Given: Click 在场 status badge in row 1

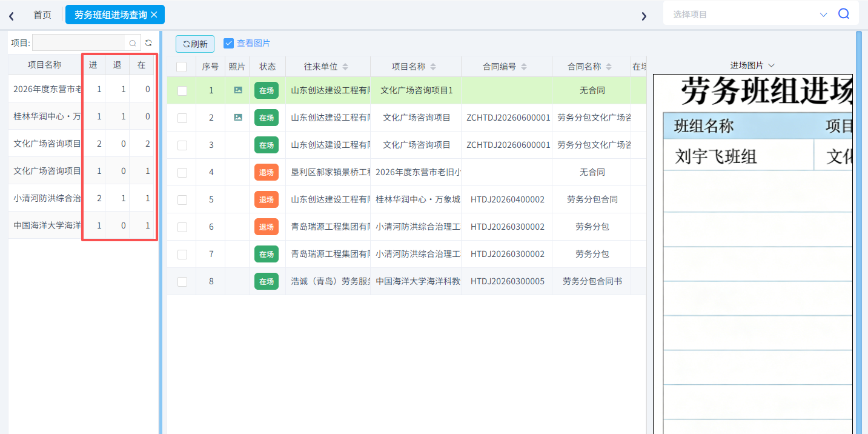Looking at the screenshot, I should 267,90.
